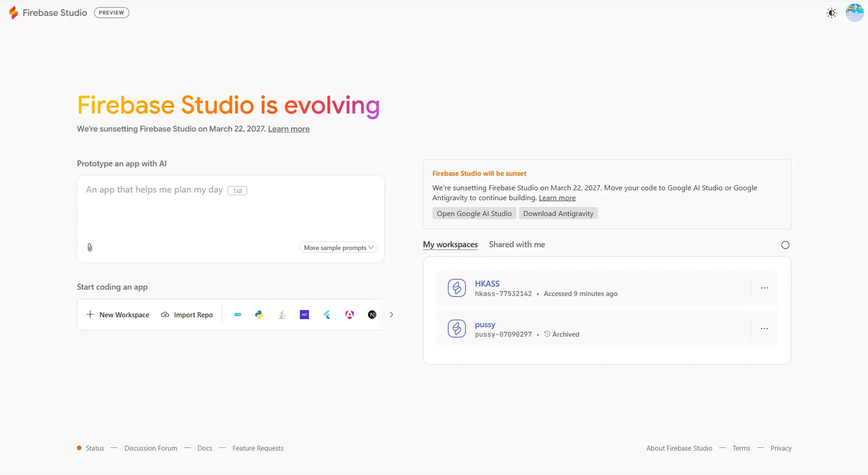
Task: Click the Firebase Studio flame logo
Action: (x=14, y=13)
